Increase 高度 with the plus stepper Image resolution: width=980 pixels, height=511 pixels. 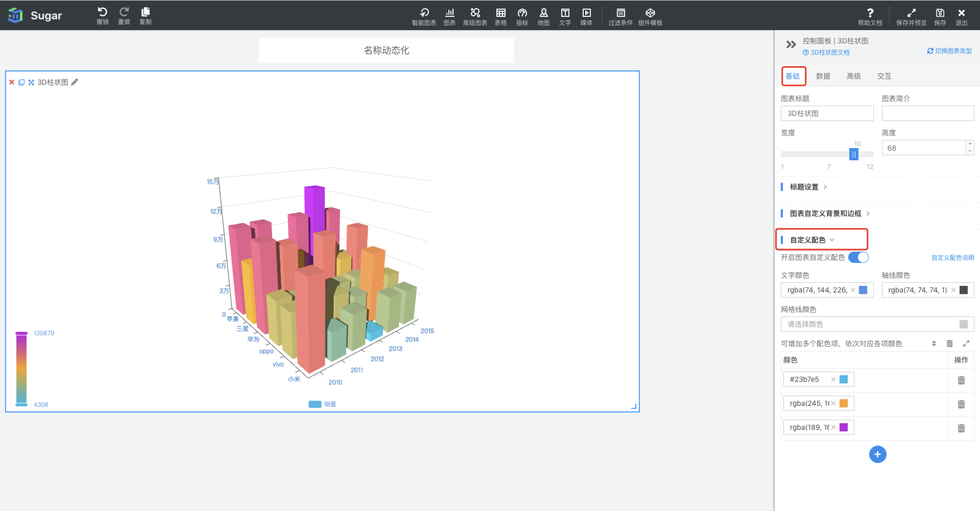point(970,144)
